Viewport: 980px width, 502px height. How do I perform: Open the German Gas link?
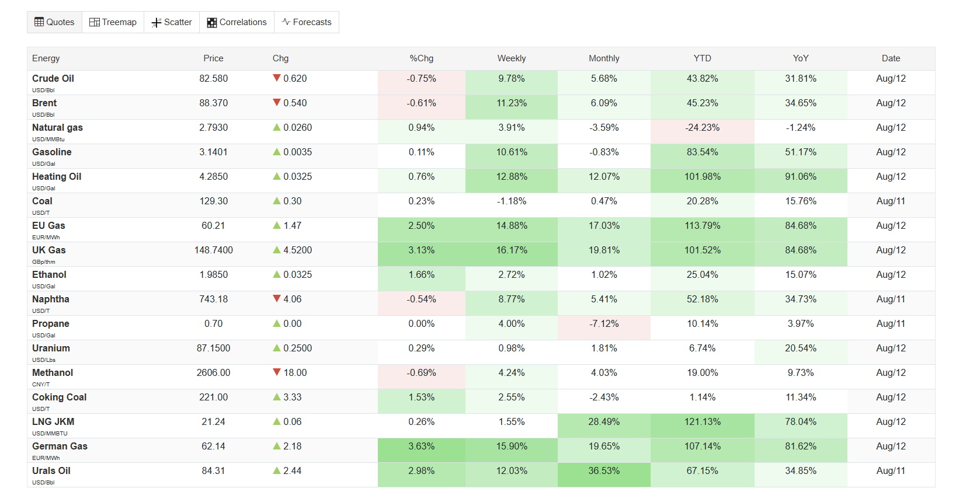coord(60,446)
